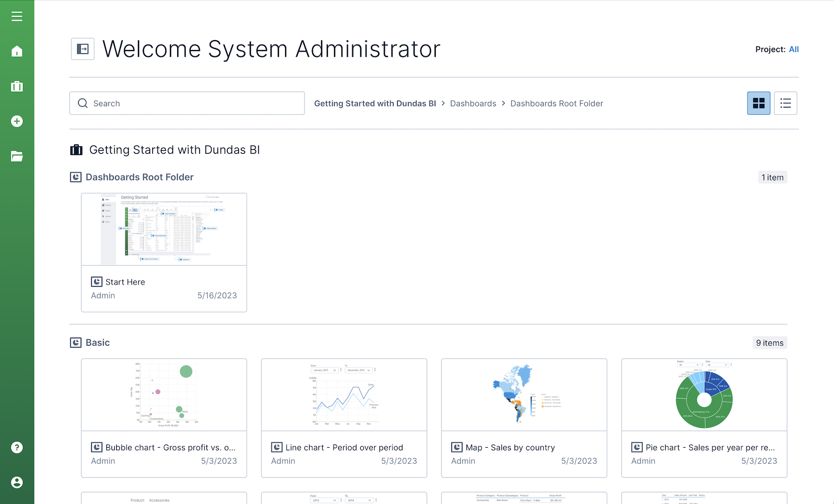The height and width of the screenshot is (504, 834).
Task: Open Line chart thumbnail preview
Action: point(344,395)
